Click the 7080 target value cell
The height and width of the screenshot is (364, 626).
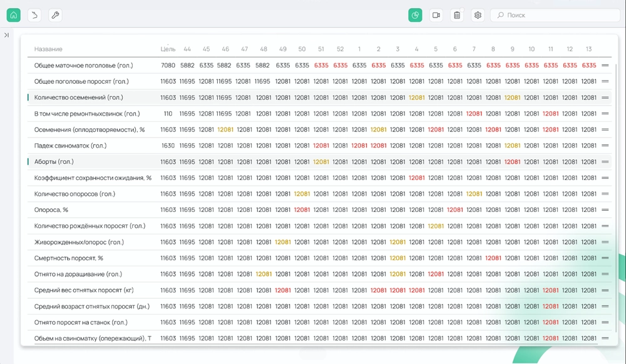pos(168,66)
